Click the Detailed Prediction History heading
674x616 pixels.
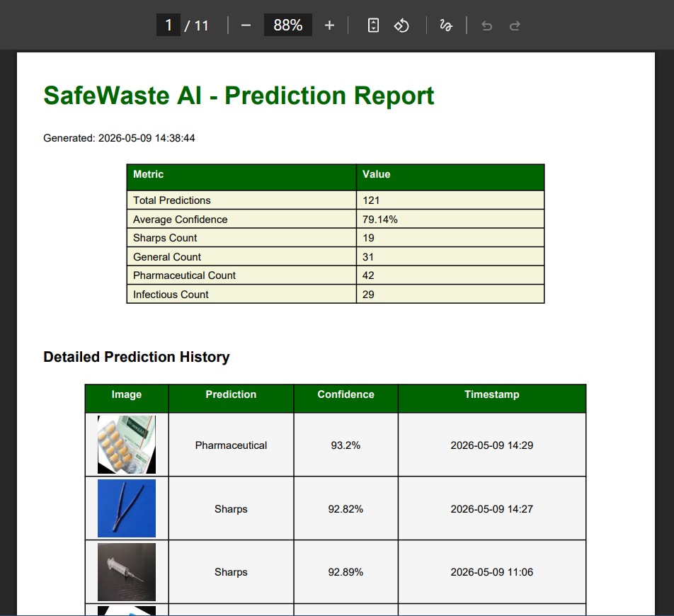point(137,357)
